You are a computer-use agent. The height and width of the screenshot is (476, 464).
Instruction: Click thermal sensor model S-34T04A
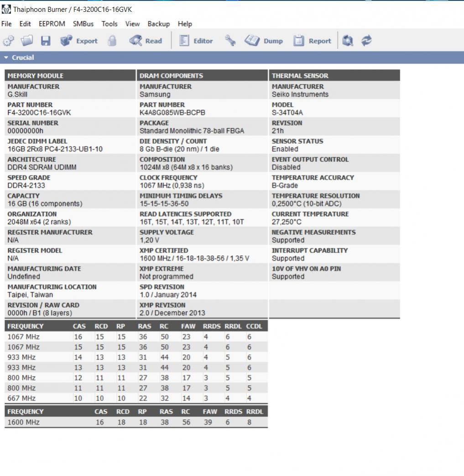(287, 113)
